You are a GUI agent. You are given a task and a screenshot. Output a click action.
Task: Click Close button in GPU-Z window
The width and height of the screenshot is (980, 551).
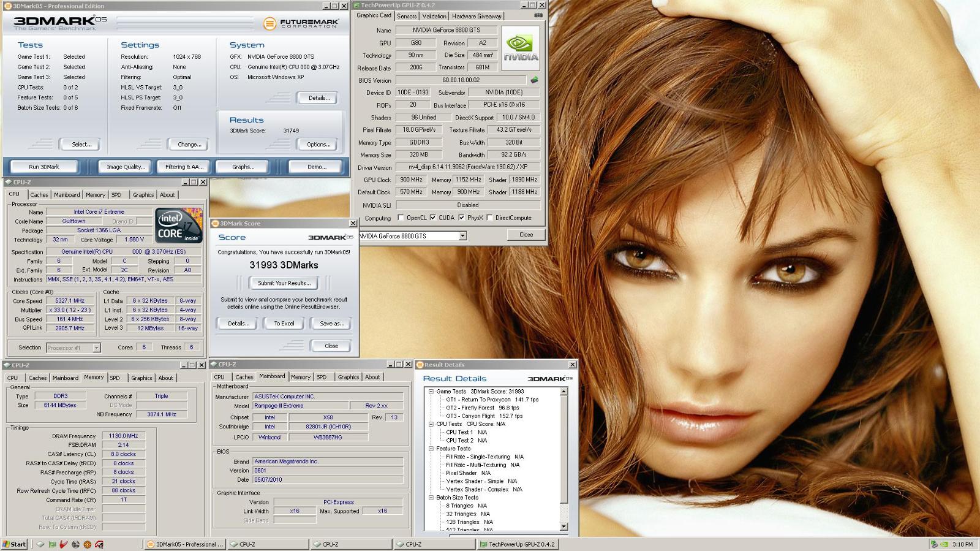pyautogui.click(x=526, y=235)
